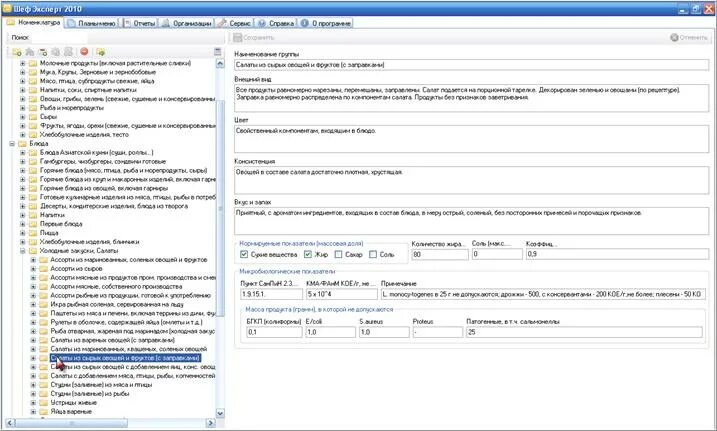Viewport: 717px width, 431px height.
Task: Select Гамбургеры, чизбургеры, сэндвичи готовые row
Action: point(103,161)
